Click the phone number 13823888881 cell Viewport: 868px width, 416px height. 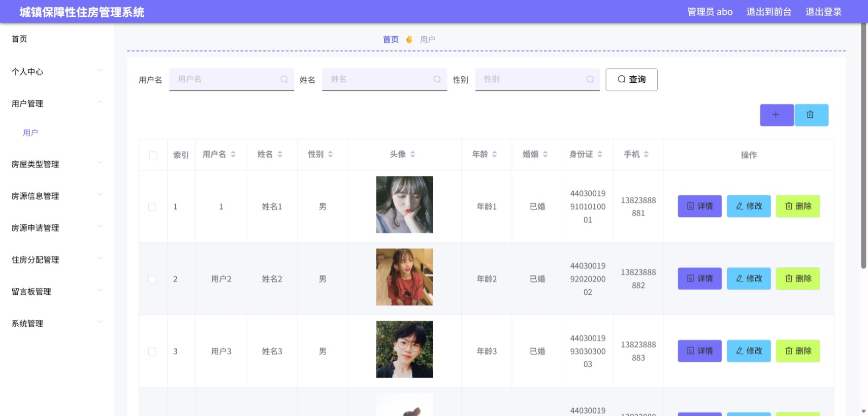[x=638, y=207]
